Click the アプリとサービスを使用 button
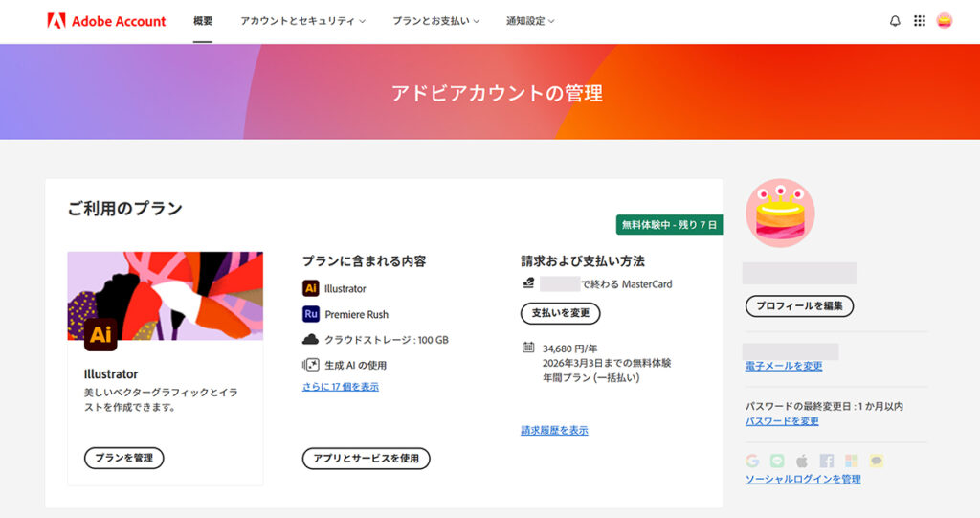This screenshot has height=518, width=980. pos(367,459)
